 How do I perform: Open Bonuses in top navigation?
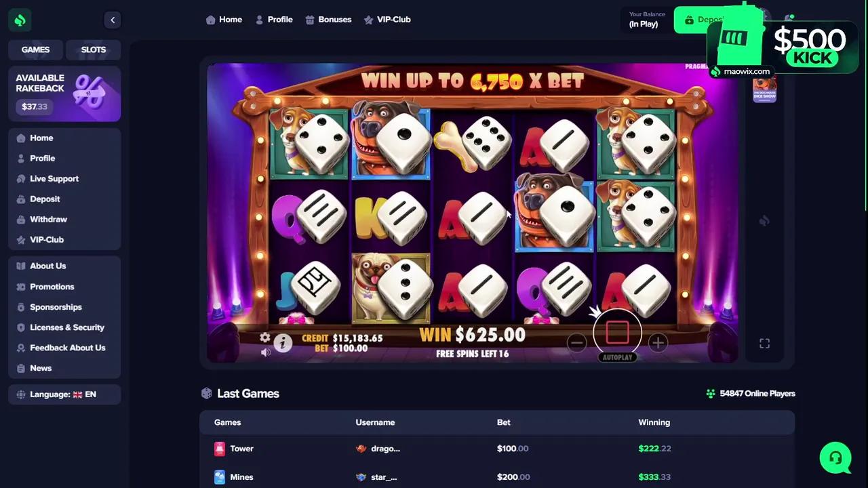pyautogui.click(x=328, y=20)
